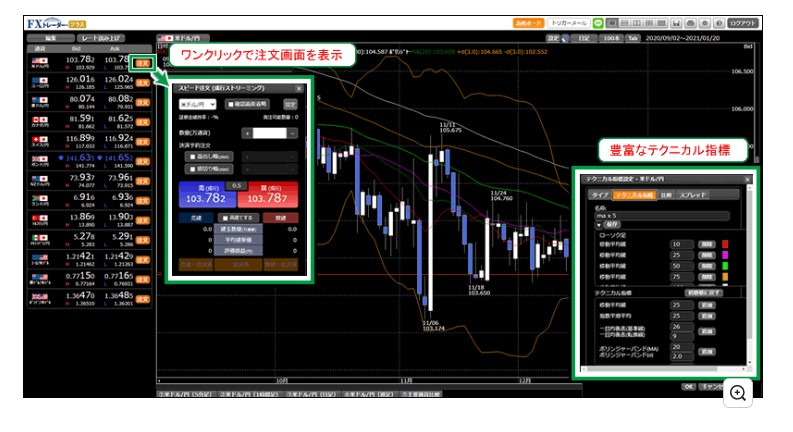
Task: Open the 米ドル/円 currency pair dropdown
Action: (x=197, y=103)
